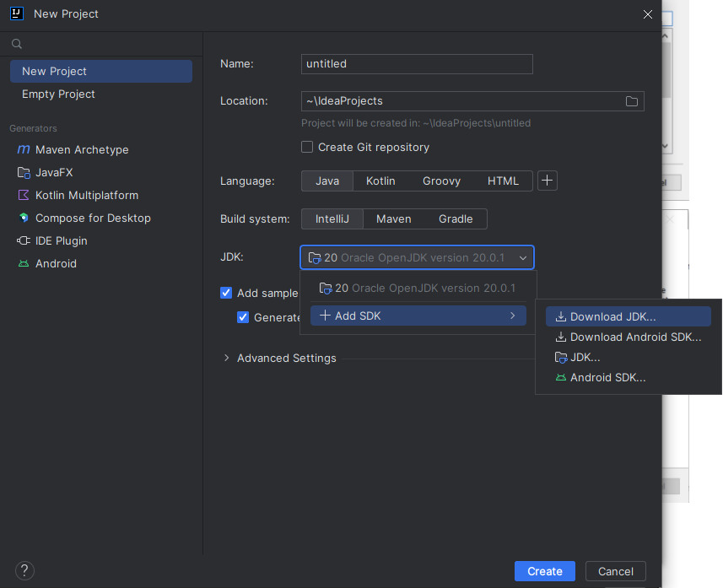Browse for the location folder icon
Screen dimensions: 723x588
(x=632, y=101)
